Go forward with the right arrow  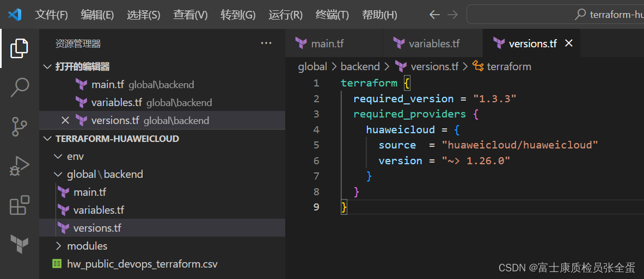452,15
